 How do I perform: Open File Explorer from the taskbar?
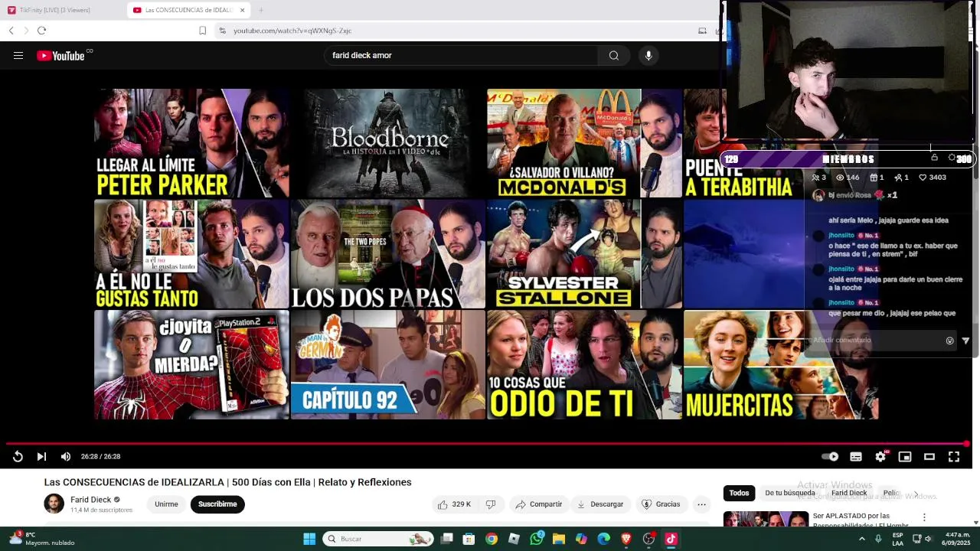[x=559, y=539]
